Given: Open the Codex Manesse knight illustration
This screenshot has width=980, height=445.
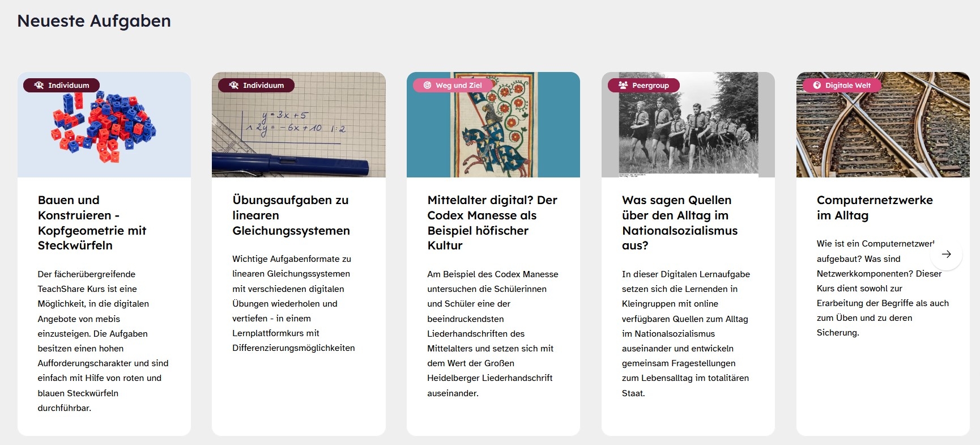Looking at the screenshot, I should [493, 125].
